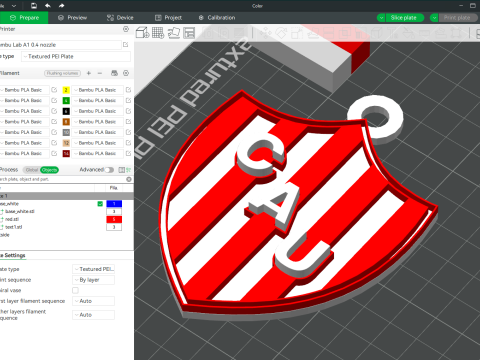Click the dark red filament 14 swatch
The height and width of the screenshot is (360, 480).
tap(66, 153)
